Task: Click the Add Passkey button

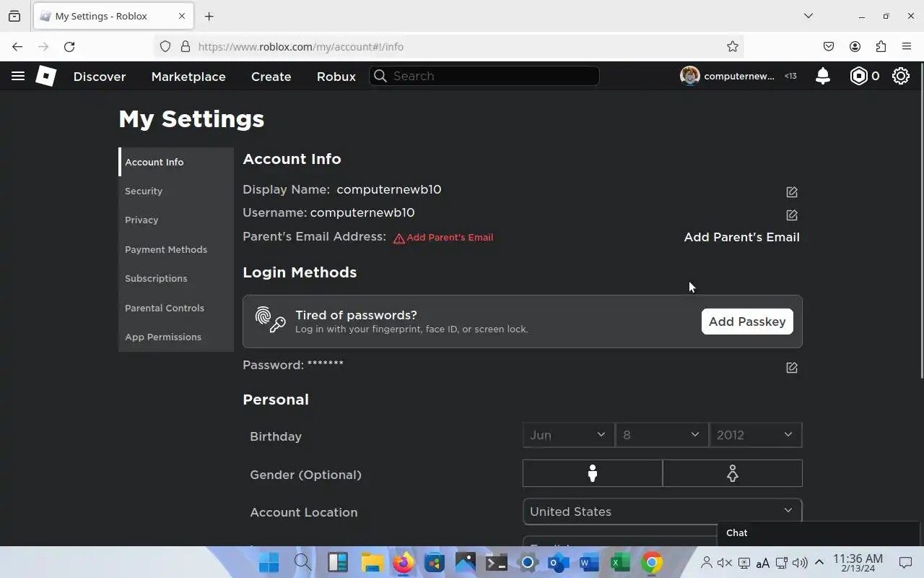Action: coord(747,322)
